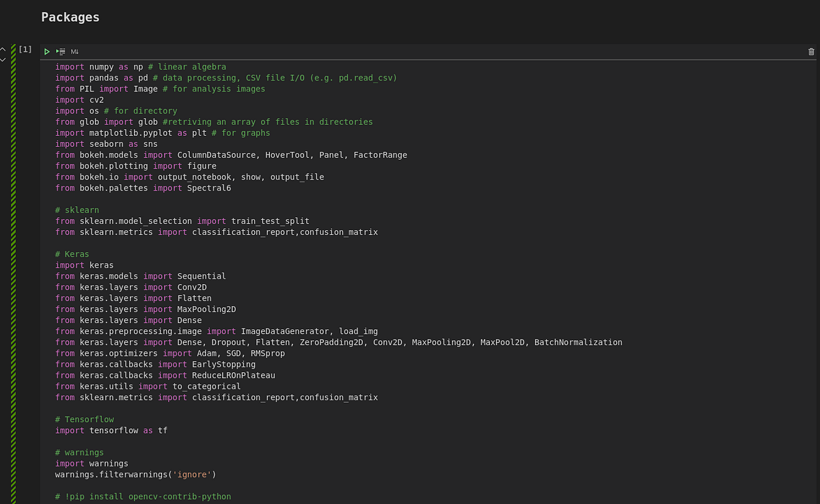The width and height of the screenshot is (820, 504).
Task: Delete the cell using the trash icon
Action: 811,51
